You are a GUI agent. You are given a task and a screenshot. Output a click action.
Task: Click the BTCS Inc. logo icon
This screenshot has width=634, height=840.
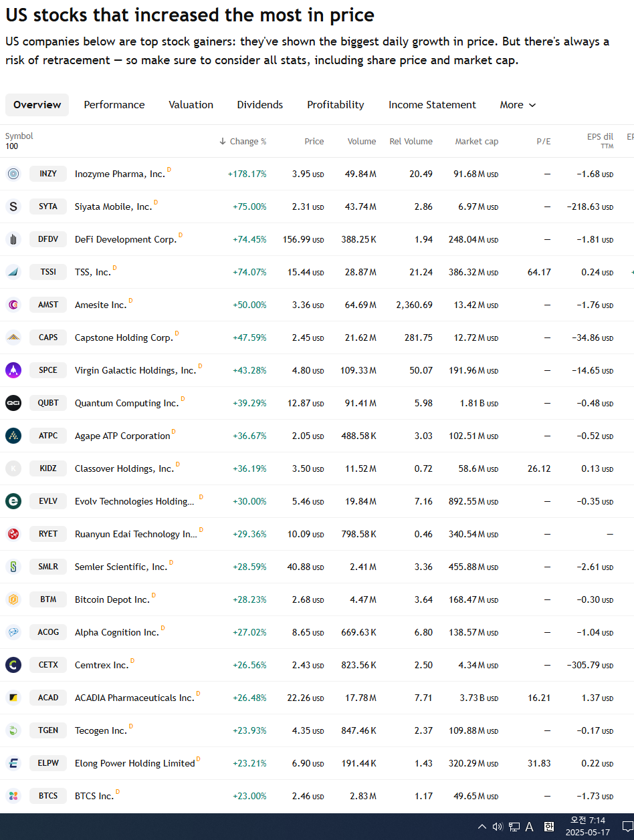13,796
